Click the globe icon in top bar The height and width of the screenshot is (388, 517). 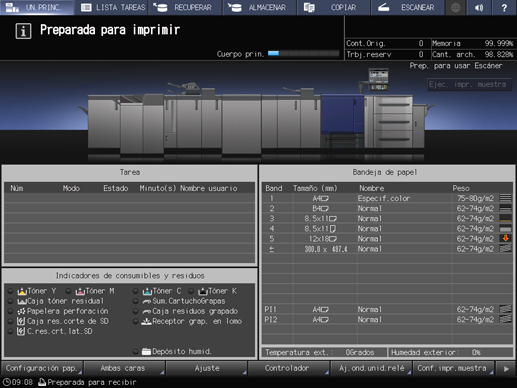coord(456,7)
